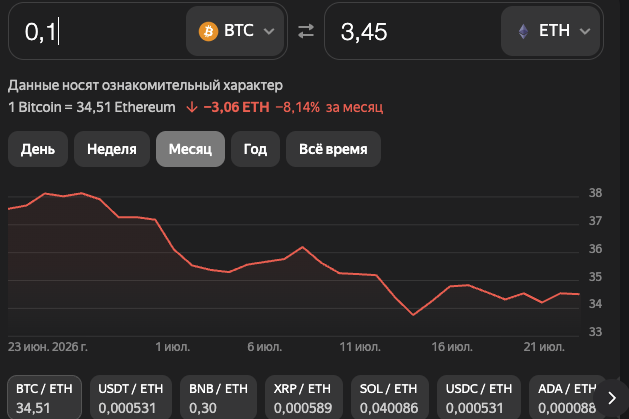629x419 pixels.
Task: Select the USDT / ETH pair card
Action: pos(130,397)
